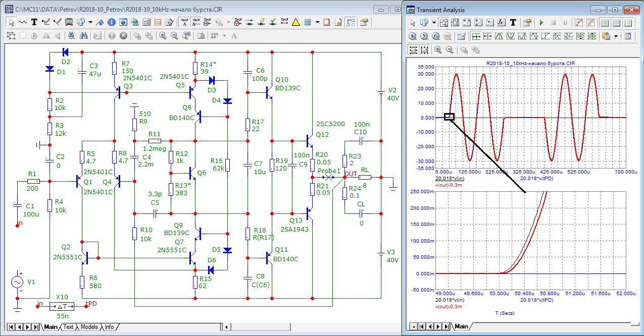Viewport: 644px width, 336px height.
Task: Open the Find binoculars icon in schematic toolbar
Action: (x=83, y=35)
